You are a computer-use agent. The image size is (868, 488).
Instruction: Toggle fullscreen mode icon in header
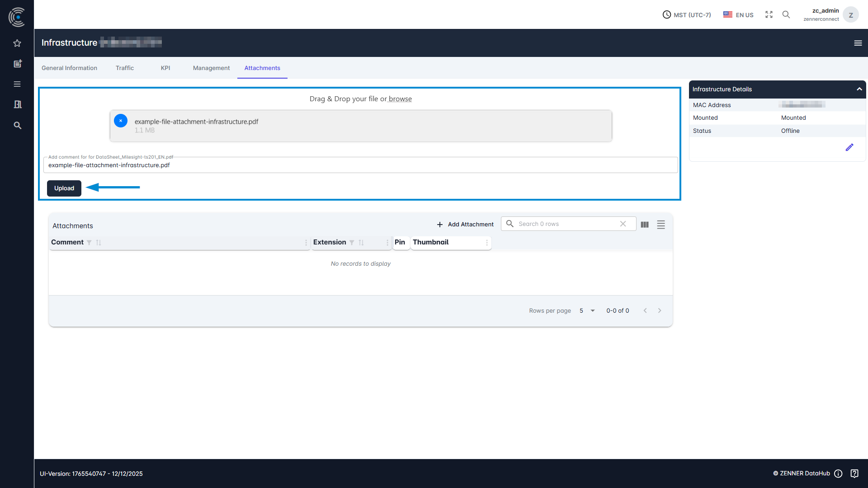[769, 15]
